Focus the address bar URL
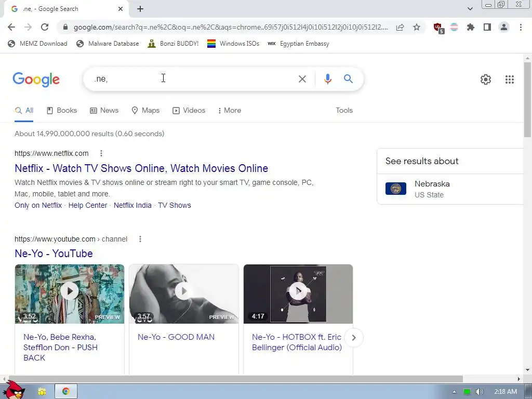Viewport: 532px width, 399px height. click(x=231, y=27)
